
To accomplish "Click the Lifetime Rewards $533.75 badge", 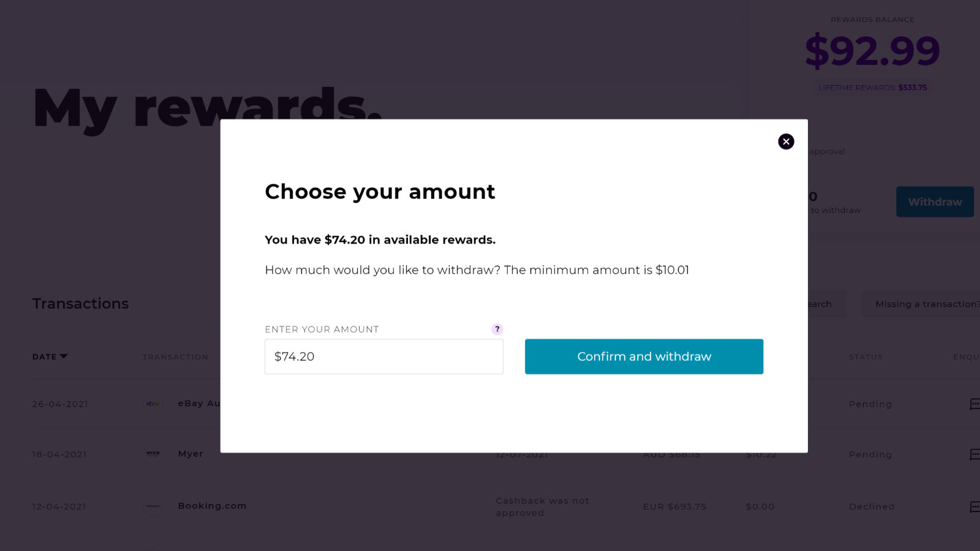I will [x=872, y=88].
